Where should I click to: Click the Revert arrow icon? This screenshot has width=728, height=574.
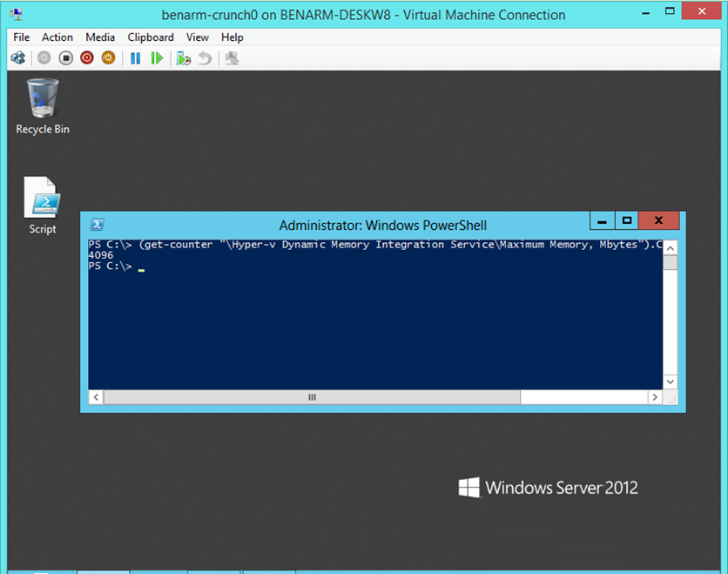point(205,58)
